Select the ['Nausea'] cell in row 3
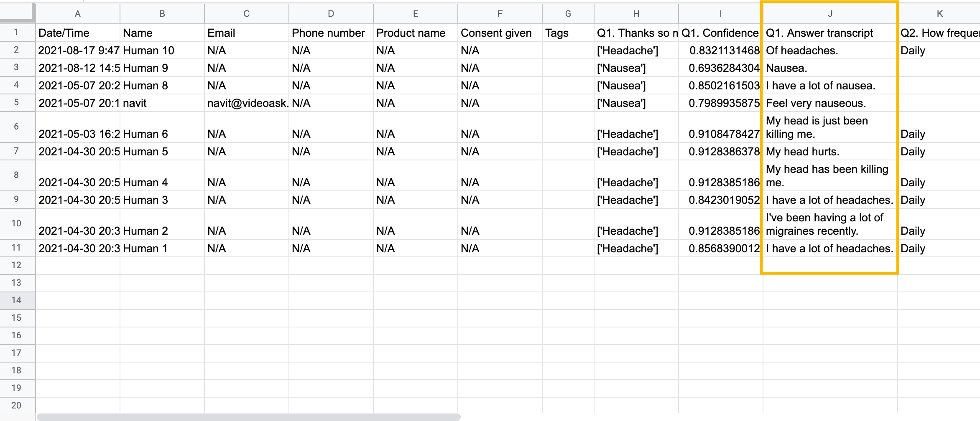 pyautogui.click(x=636, y=68)
